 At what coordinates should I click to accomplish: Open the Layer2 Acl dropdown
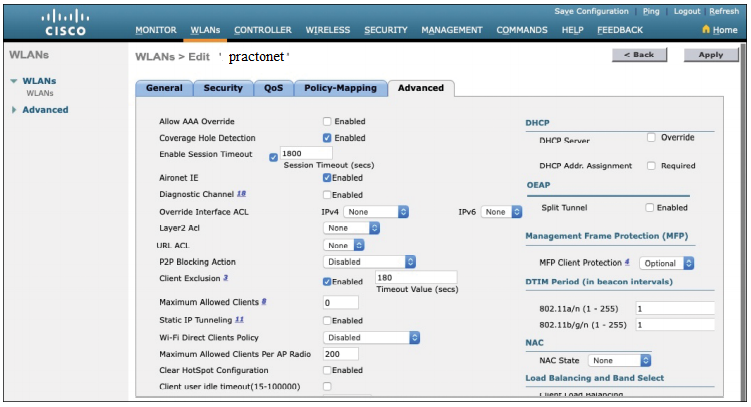click(x=352, y=228)
